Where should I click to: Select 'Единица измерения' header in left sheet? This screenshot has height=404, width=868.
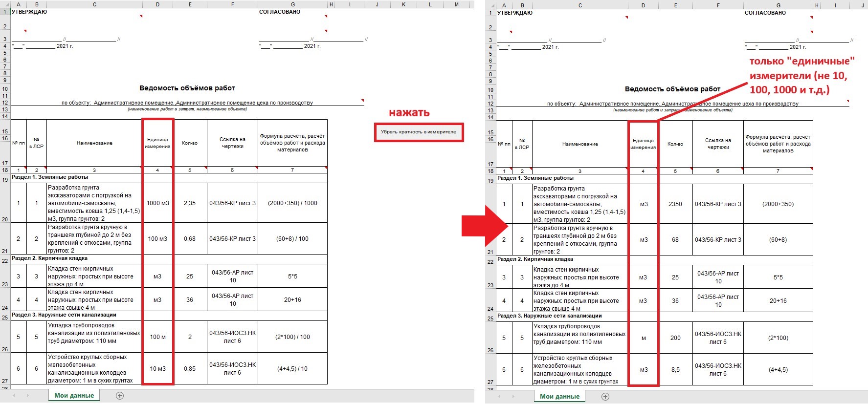click(157, 143)
